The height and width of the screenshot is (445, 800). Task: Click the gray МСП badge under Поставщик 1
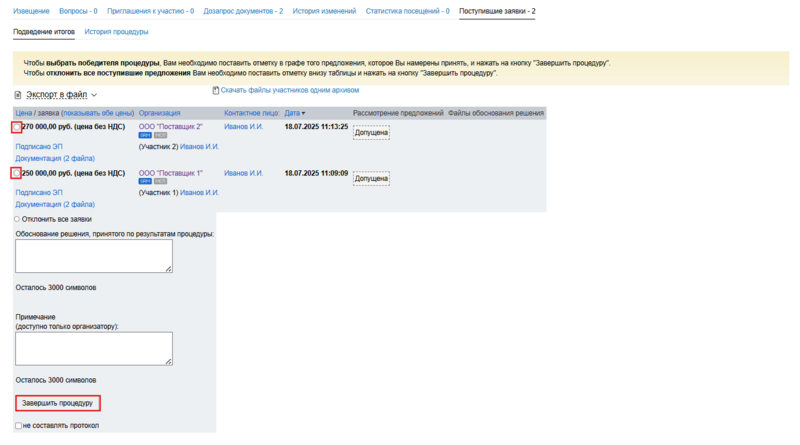(160, 181)
